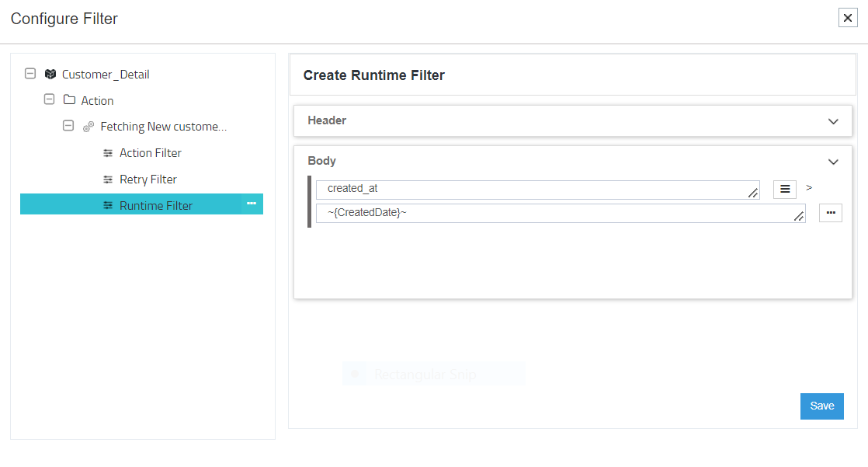
Task: Click the ellipsis button beside ~{CreatedDate}~ field
Action: (830, 213)
